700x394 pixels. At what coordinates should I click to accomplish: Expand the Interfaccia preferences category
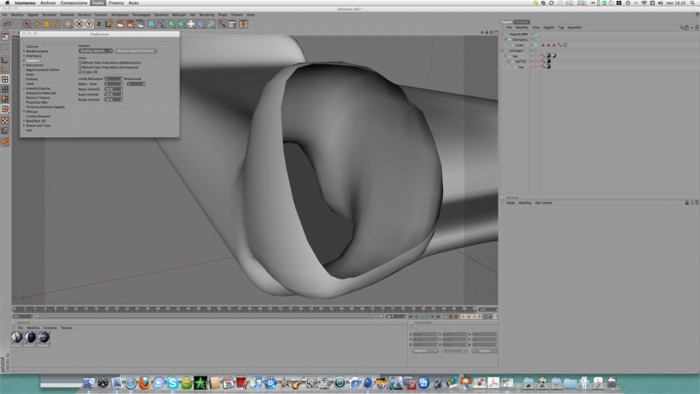24,56
